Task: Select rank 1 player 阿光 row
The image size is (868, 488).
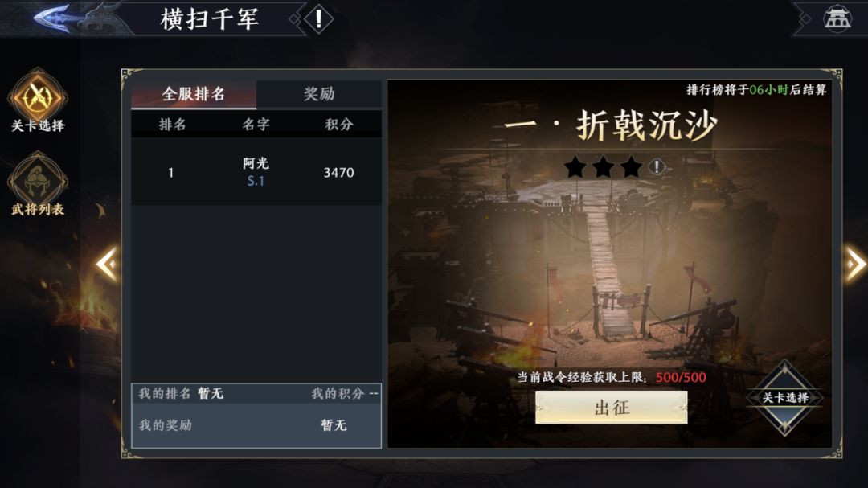Action: tap(256, 172)
